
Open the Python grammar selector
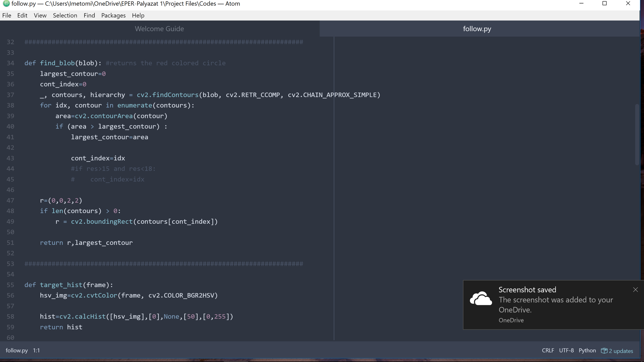pyautogui.click(x=587, y=350)
